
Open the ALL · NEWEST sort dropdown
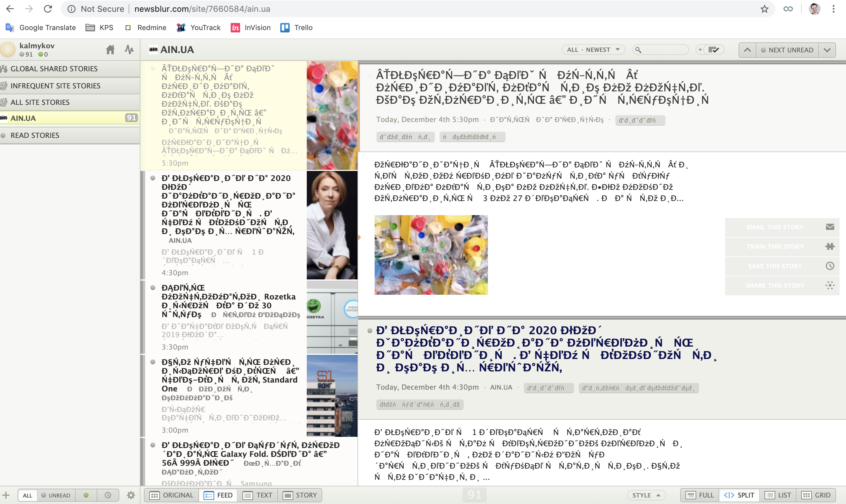(x=593, y=50)
